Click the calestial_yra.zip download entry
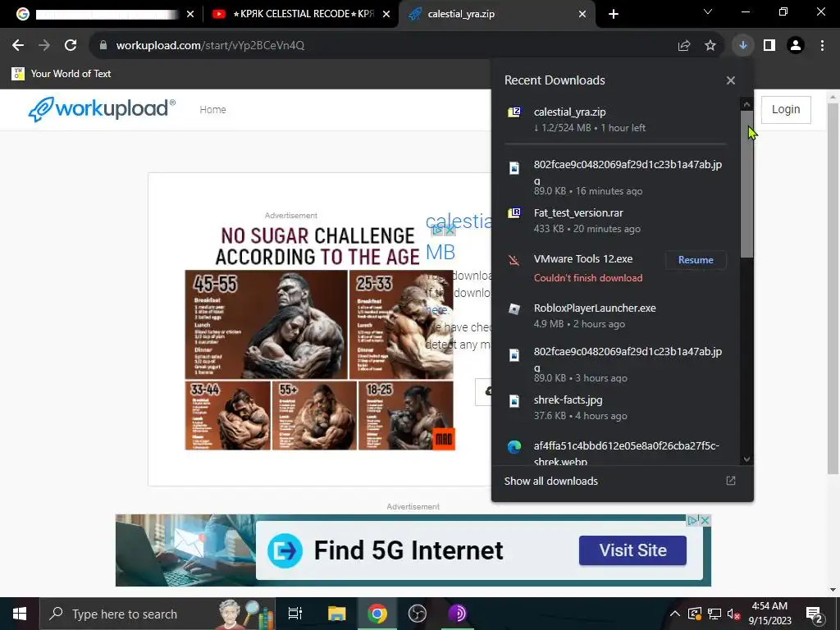This screenshot has width=840, height=630. [x=616, y=120]
